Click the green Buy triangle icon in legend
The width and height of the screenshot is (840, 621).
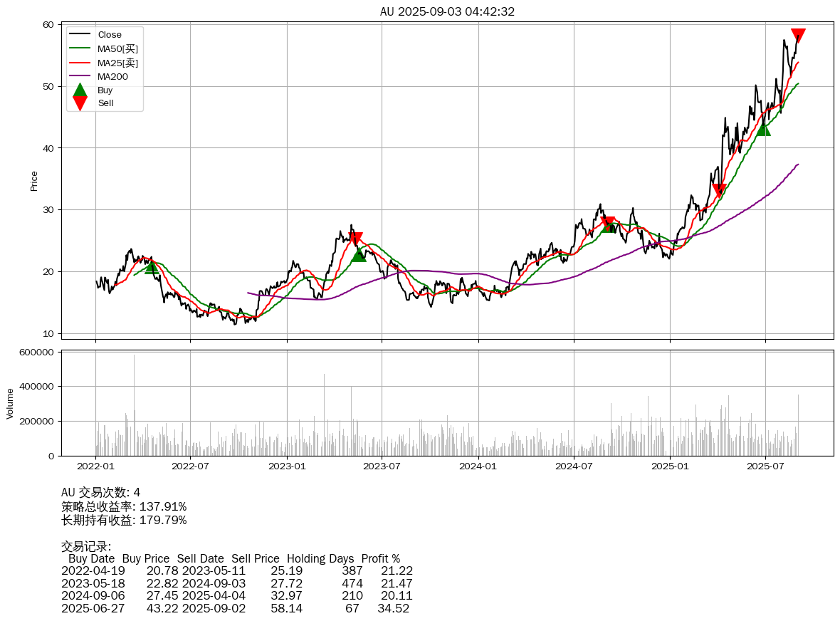click(x=80, y=90)
